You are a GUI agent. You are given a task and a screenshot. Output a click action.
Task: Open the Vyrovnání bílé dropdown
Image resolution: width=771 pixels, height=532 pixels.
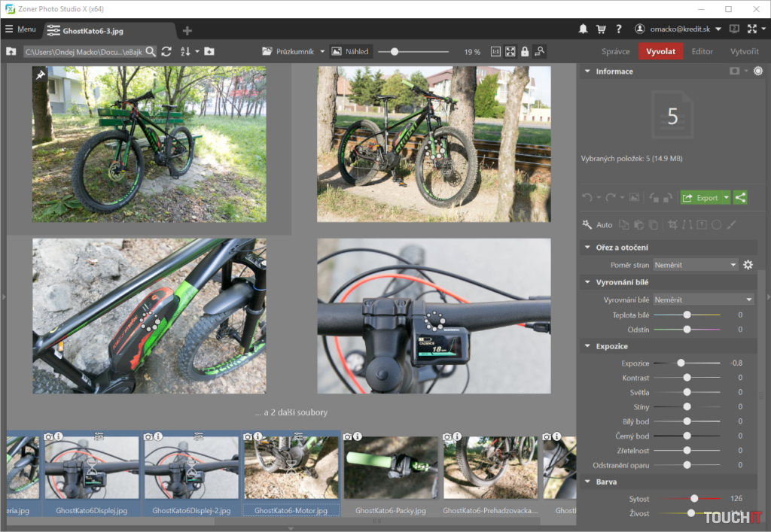tap(702, 299)
